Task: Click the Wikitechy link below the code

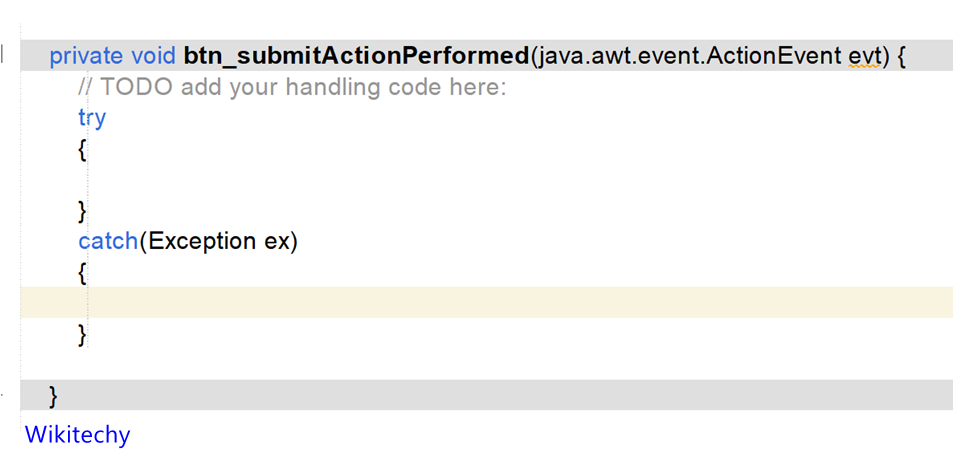Action: 77,435
